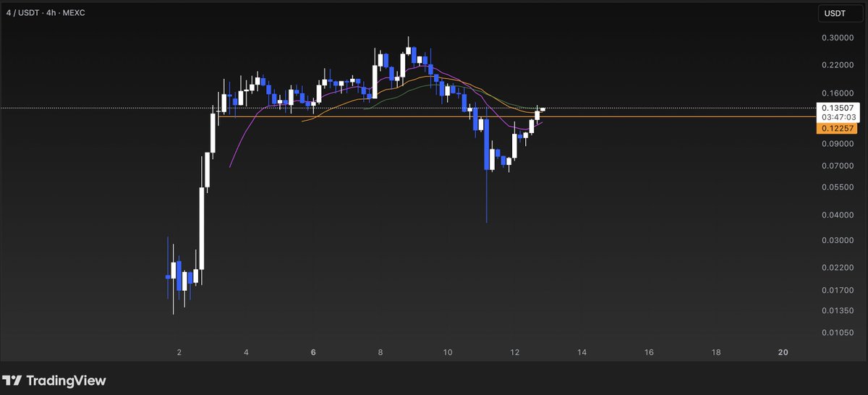The height and width of the screenshot is (395, 868).
Task: Click bold date label 6 on time axis
Action: pyautogui.click(x=313, y=352)
